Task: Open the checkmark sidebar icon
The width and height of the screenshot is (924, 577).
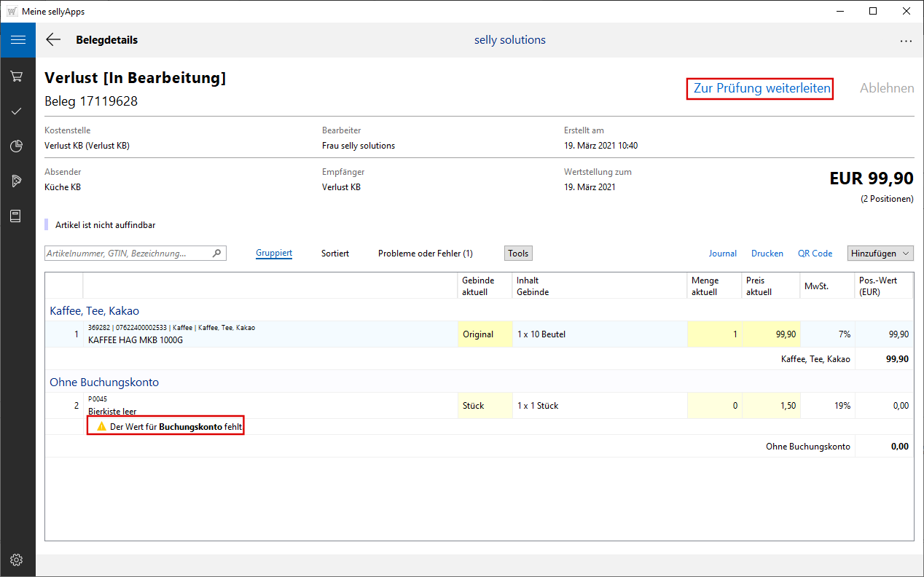Action: 17,111
